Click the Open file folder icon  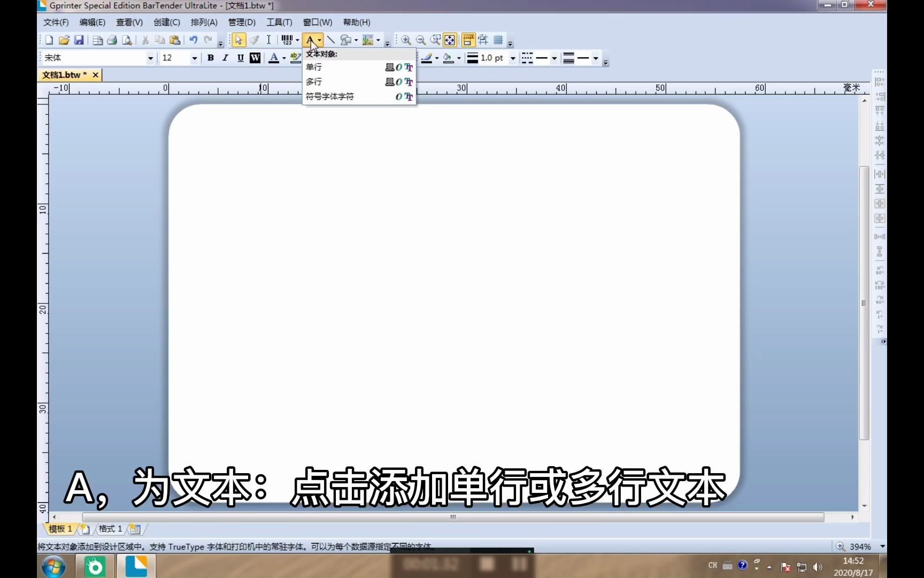click(x=64, y=40)
